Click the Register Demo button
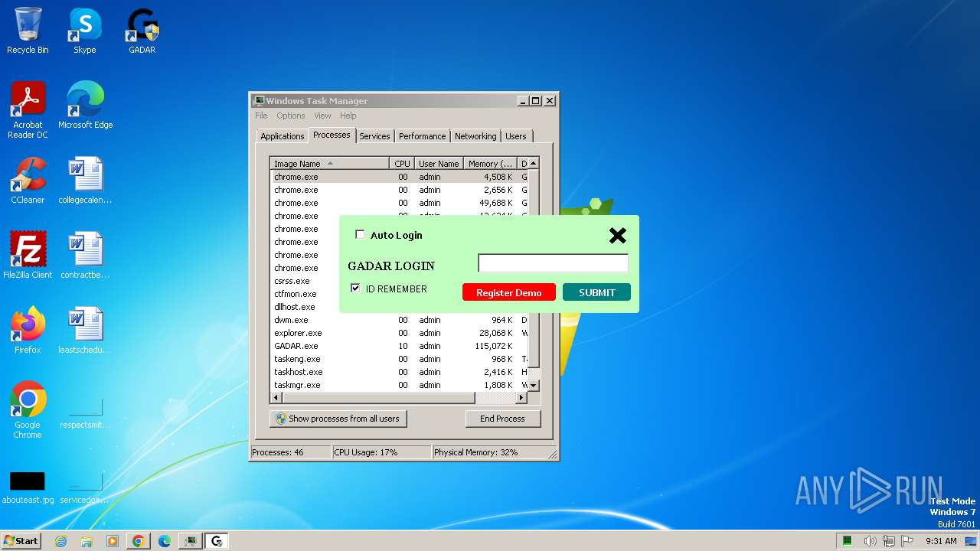Viewport: 980px width, 551px height. (509, 292)
